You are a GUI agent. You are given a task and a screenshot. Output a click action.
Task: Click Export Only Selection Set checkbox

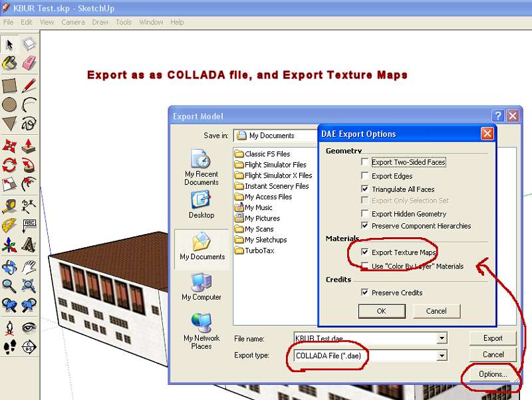pos(364,201)
